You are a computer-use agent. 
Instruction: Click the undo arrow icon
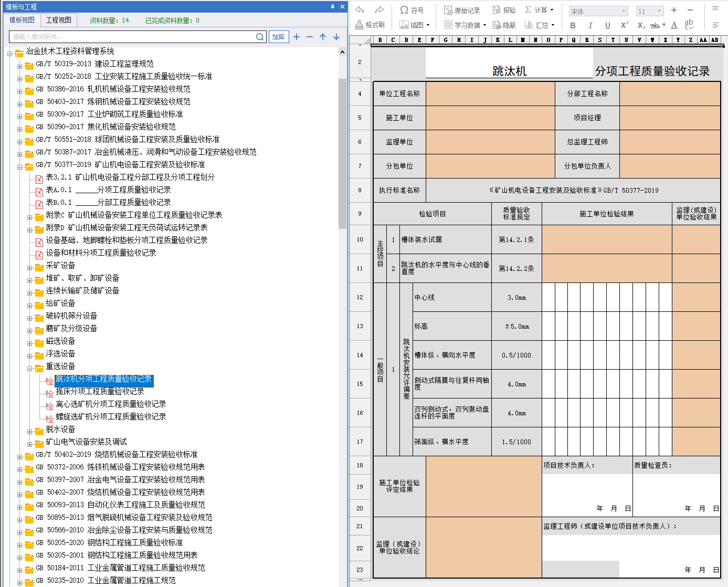[x=360, y=10]
